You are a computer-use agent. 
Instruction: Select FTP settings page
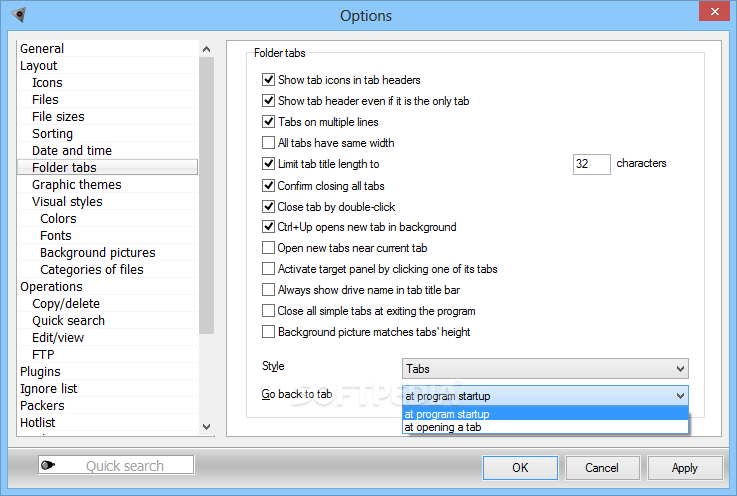[108, 354]
